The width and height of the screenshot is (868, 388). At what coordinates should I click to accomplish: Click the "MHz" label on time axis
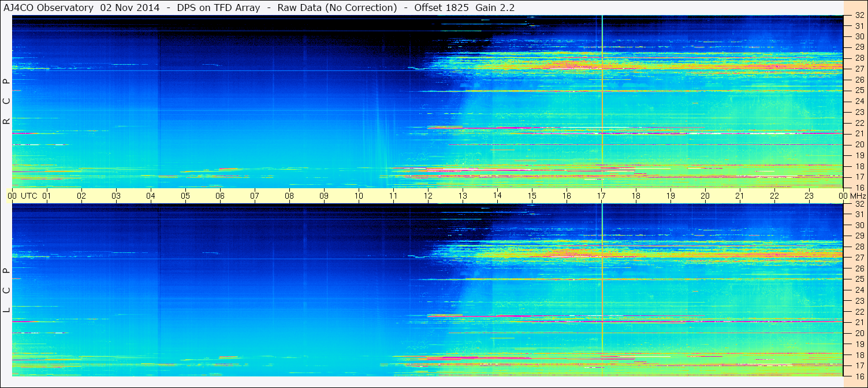point(857,196)
